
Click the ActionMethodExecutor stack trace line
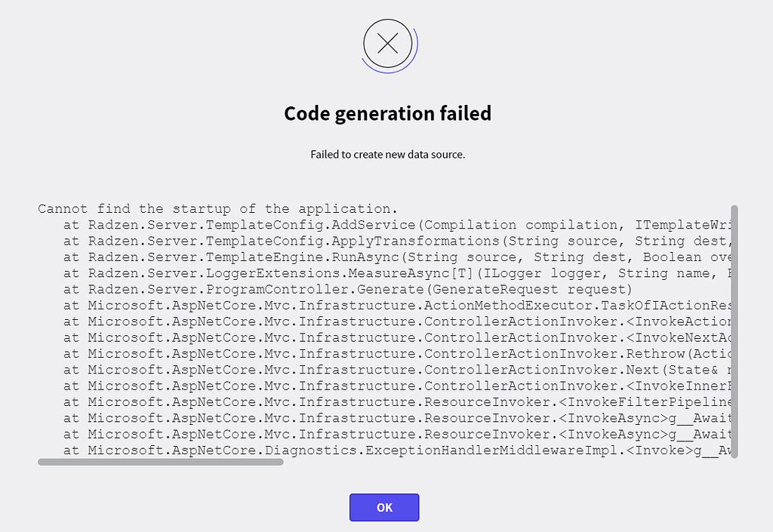tap(397, 306)
